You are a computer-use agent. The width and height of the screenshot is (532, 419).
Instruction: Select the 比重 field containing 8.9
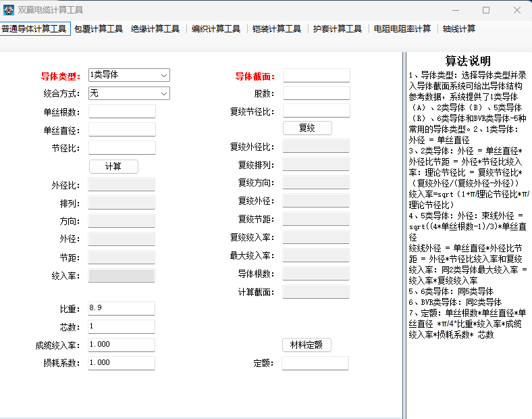[x=122, y=308]
